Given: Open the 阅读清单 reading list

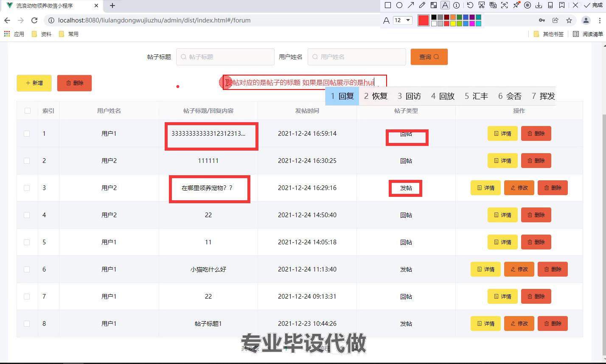Looking at the screenshot, I should 588,34.
